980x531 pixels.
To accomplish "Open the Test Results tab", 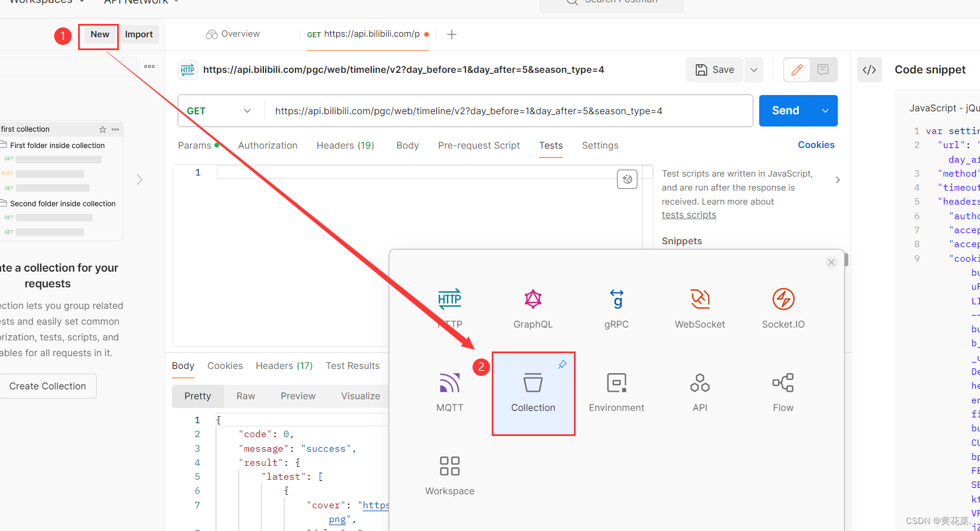I will click(x=352, y=365).
